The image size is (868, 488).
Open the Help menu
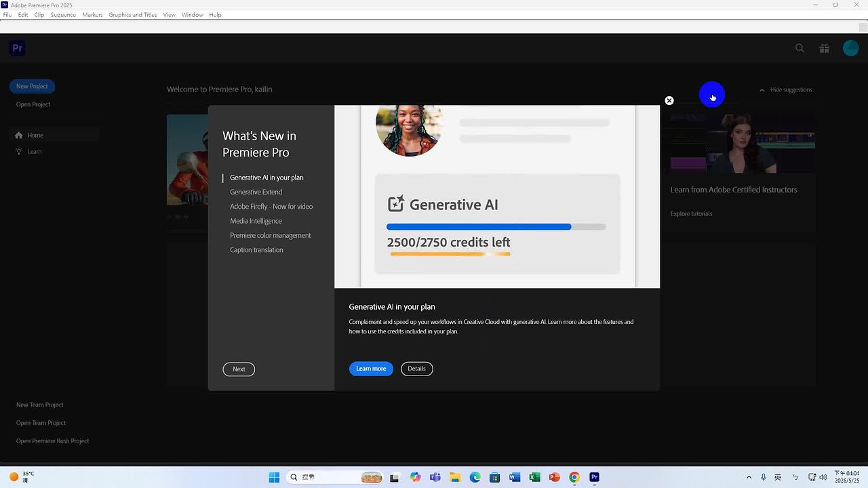[215, 15]
